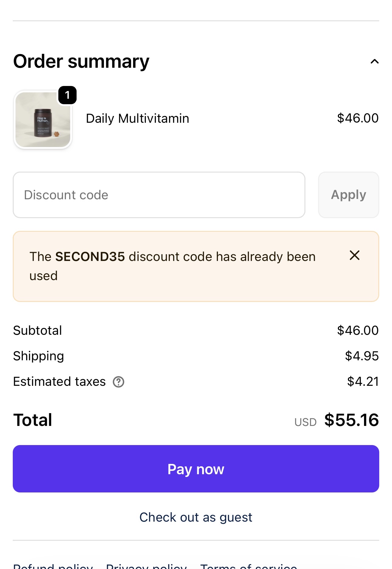Click the Order summary heading
The image size is (392, 569).
coord(81,62)
